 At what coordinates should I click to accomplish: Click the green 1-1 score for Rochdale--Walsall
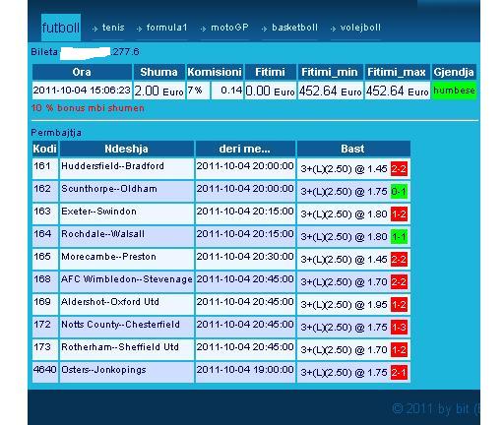coord(399,237)
